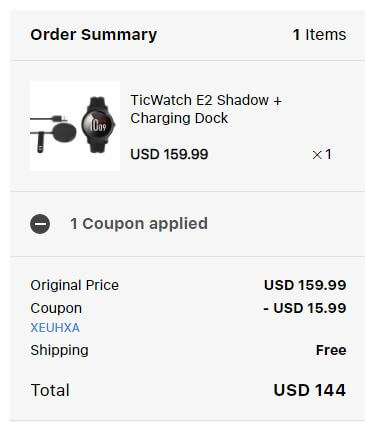Click the Original Price label
The image size is (365, 422).
click(75, 285)
